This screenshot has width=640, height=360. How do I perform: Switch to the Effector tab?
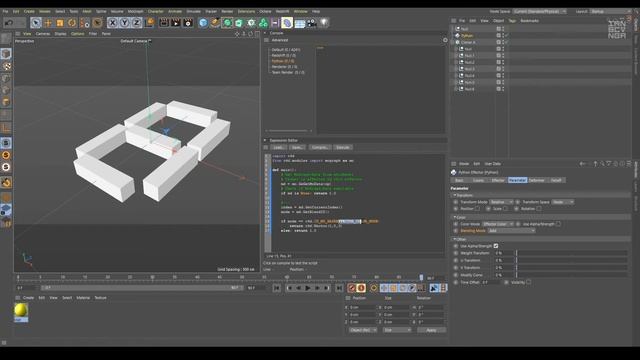[x=498, y=180]
